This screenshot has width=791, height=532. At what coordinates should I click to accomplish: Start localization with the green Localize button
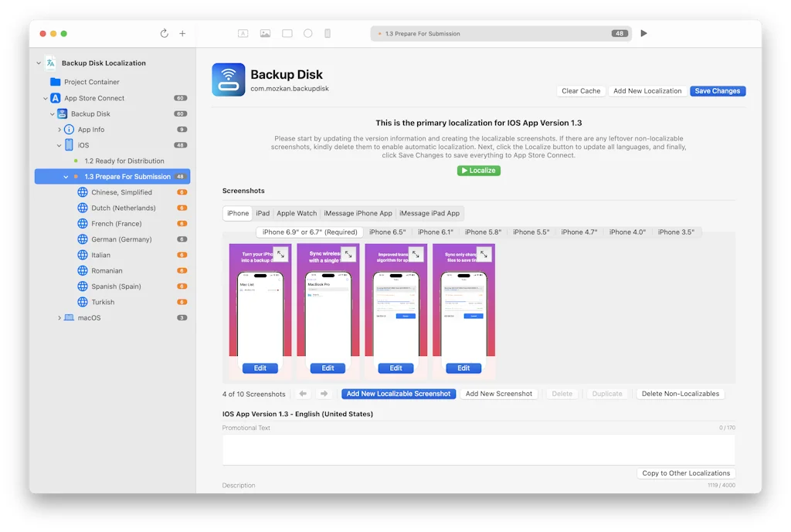coord(479,171)
